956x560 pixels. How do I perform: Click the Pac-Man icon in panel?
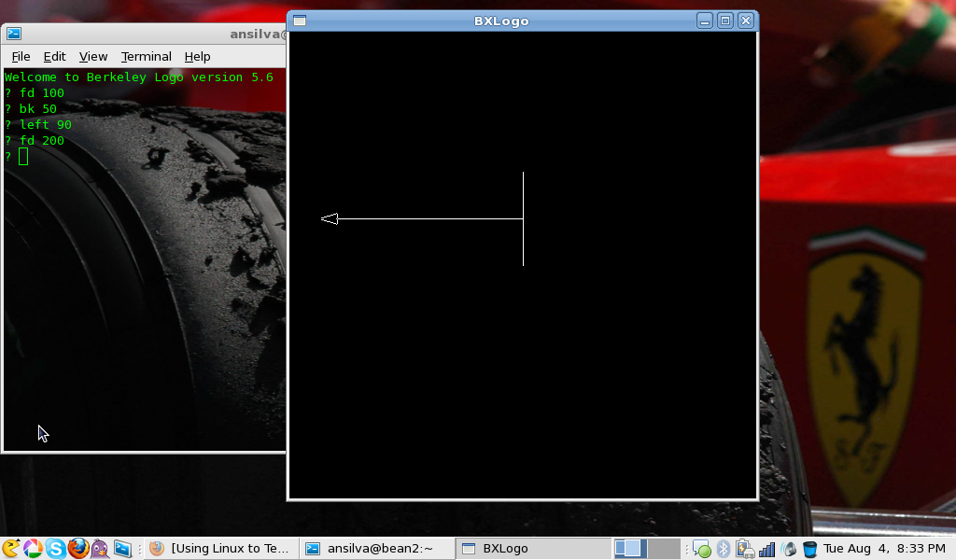(11, 549)
